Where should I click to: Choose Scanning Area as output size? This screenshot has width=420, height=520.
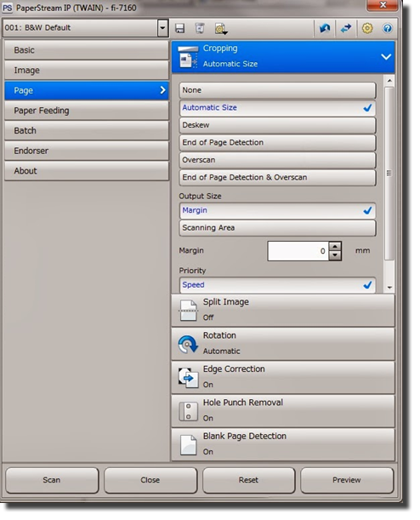point(277,228)
